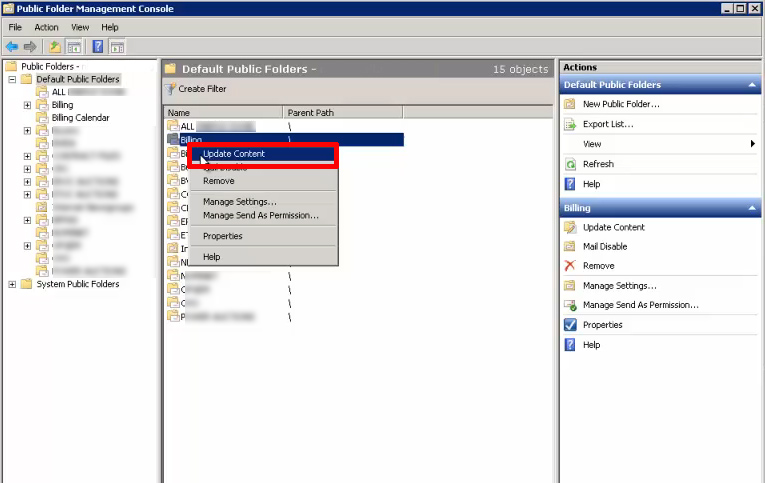This screenshot has height=483, width=765.
Task: Click the Public Folders root node icon
Action: point(11,66)
